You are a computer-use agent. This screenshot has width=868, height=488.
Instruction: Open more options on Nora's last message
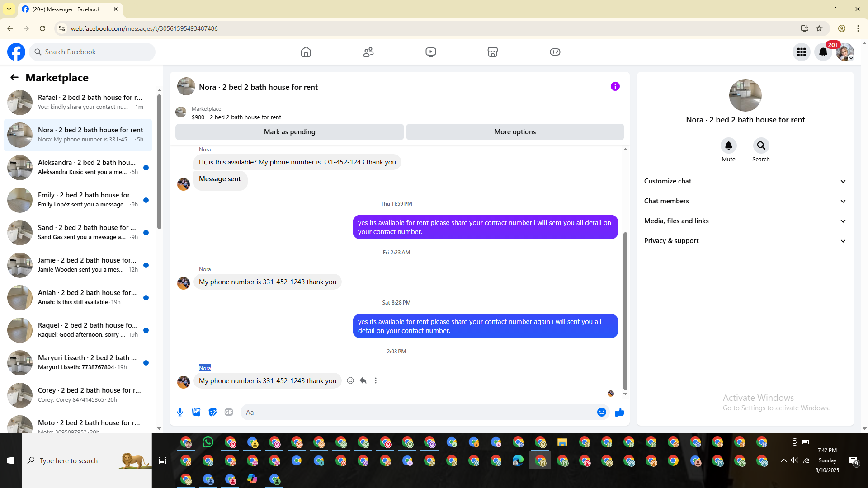pos(376,380)
